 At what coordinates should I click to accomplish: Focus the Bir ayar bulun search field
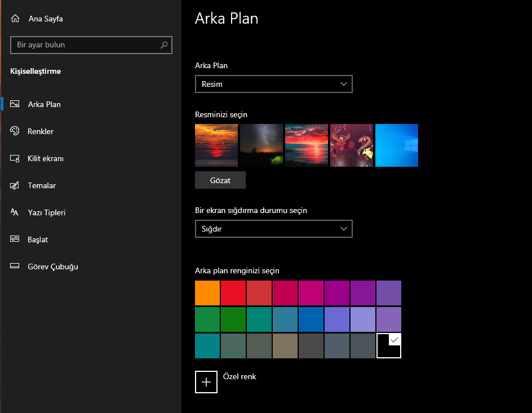[x=85, y=45]
